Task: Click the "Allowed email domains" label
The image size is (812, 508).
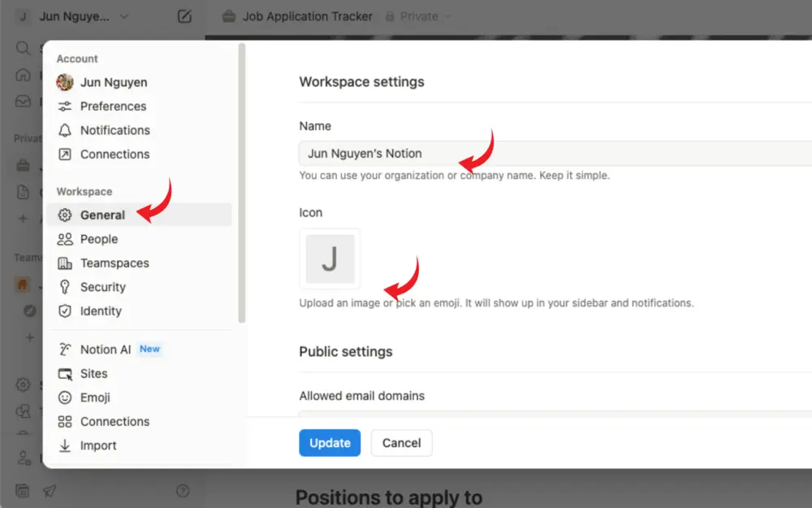Action: tap(362, 396)
